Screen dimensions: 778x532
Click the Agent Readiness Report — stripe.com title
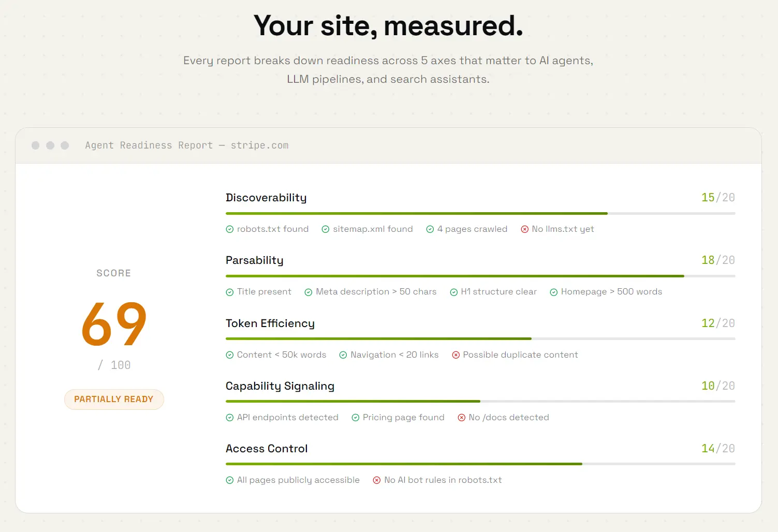[187, 145]
